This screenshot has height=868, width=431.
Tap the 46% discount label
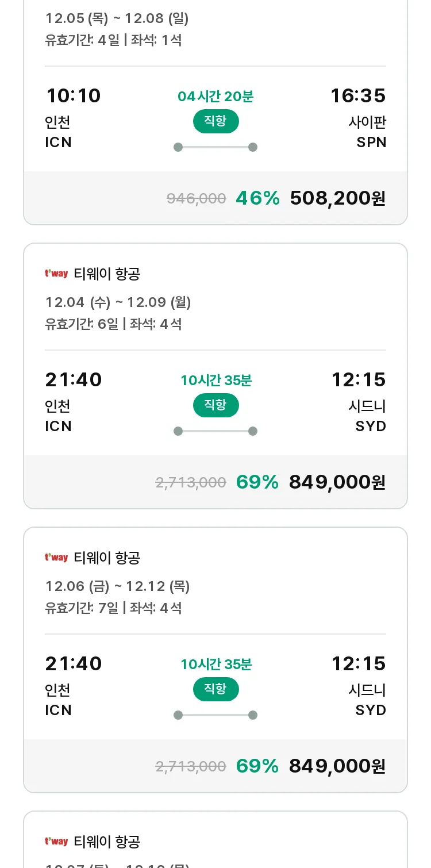257,198
